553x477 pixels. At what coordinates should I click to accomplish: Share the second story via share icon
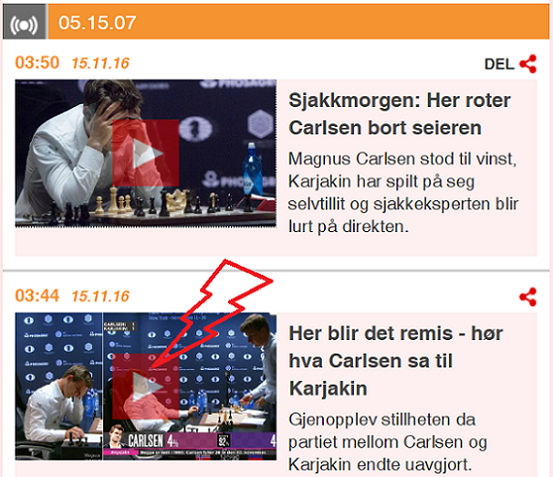[x=528, y=297]
